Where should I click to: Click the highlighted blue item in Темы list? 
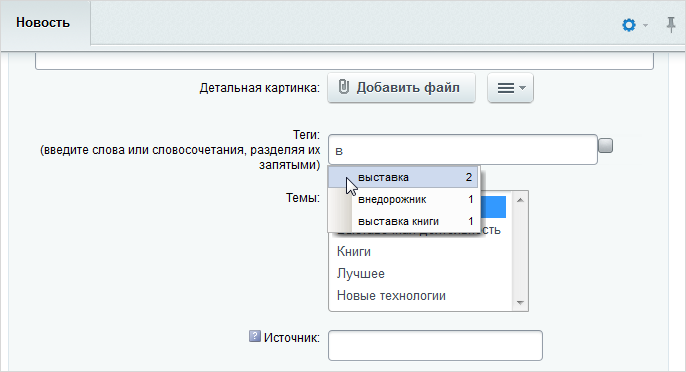point(493,207)
